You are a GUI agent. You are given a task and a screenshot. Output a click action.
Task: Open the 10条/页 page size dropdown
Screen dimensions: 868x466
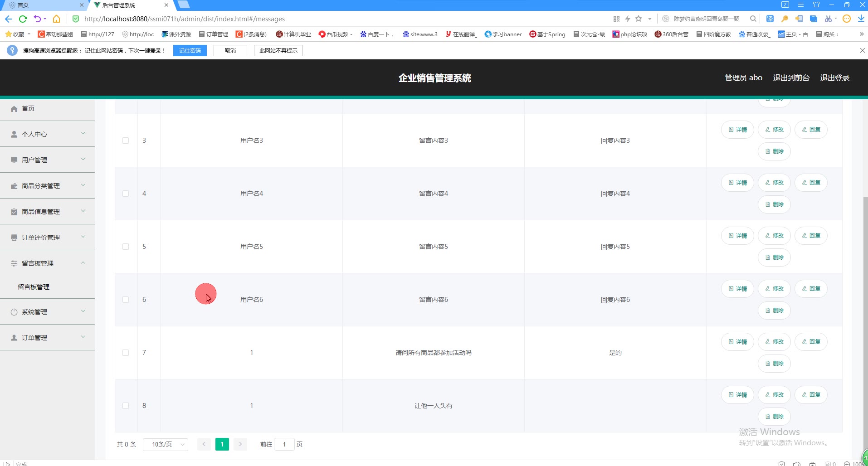[166, 444]
